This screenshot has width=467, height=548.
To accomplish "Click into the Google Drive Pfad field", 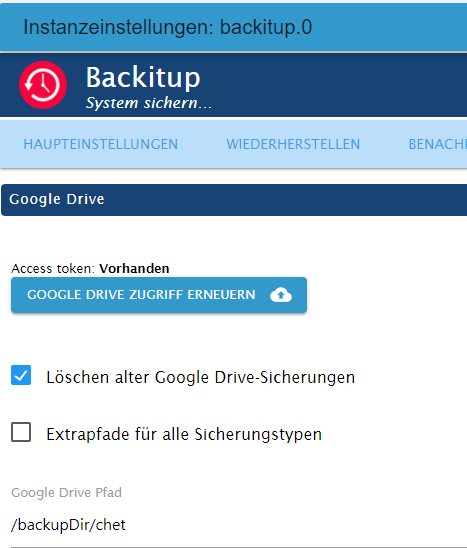I will coord(239,525).
